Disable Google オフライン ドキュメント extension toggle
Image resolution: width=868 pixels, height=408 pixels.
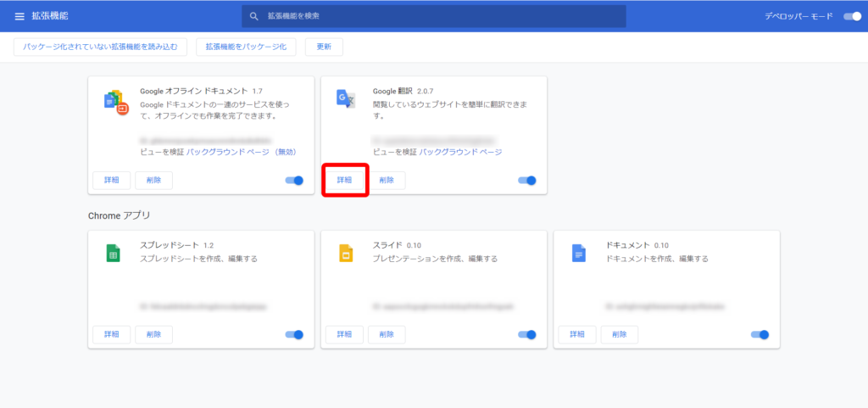click(x=294, y=181)
